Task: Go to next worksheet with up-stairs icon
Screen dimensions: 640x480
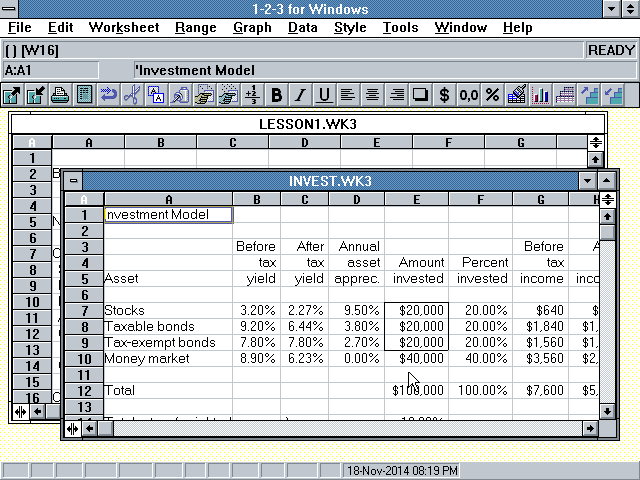Action: [589, 95]
